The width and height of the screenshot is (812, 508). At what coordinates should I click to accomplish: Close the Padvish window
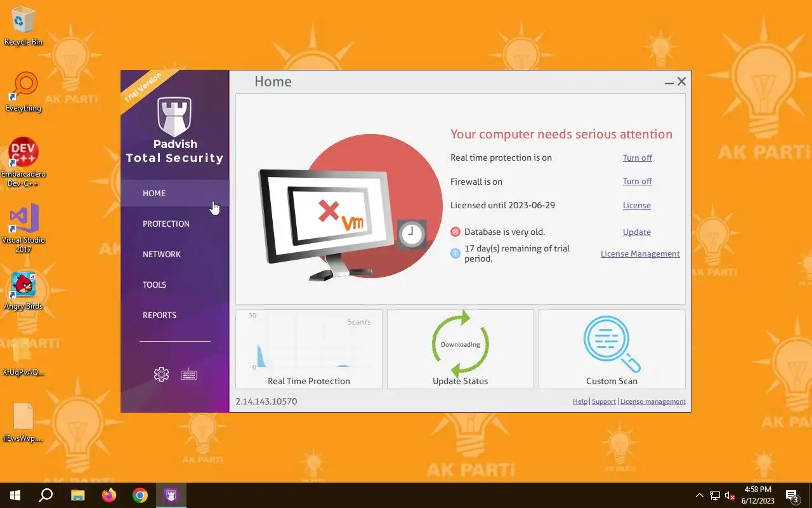682,81
